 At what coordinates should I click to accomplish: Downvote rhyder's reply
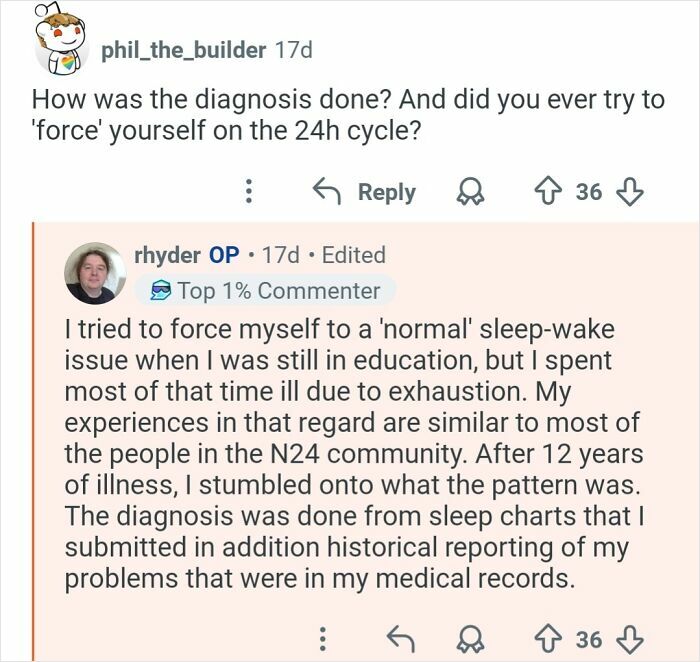click(629, 637)
